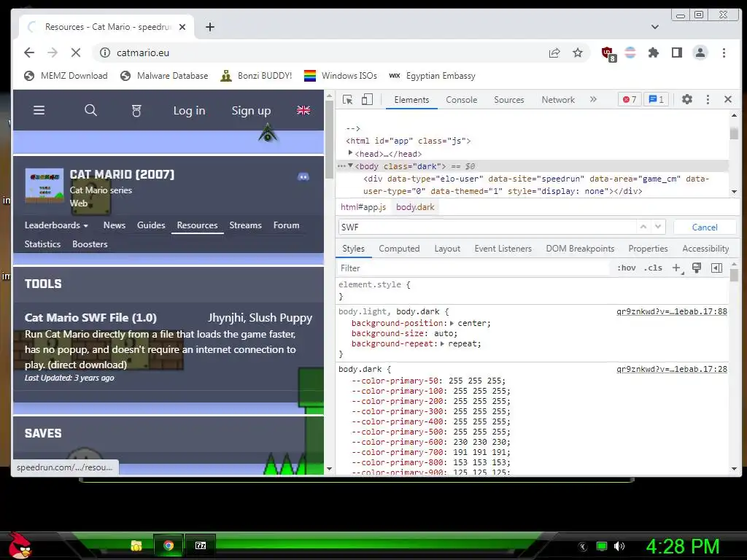747x560 pixels.
Task: Toggle the :hov element state
Action: click(x=627, y=268)
